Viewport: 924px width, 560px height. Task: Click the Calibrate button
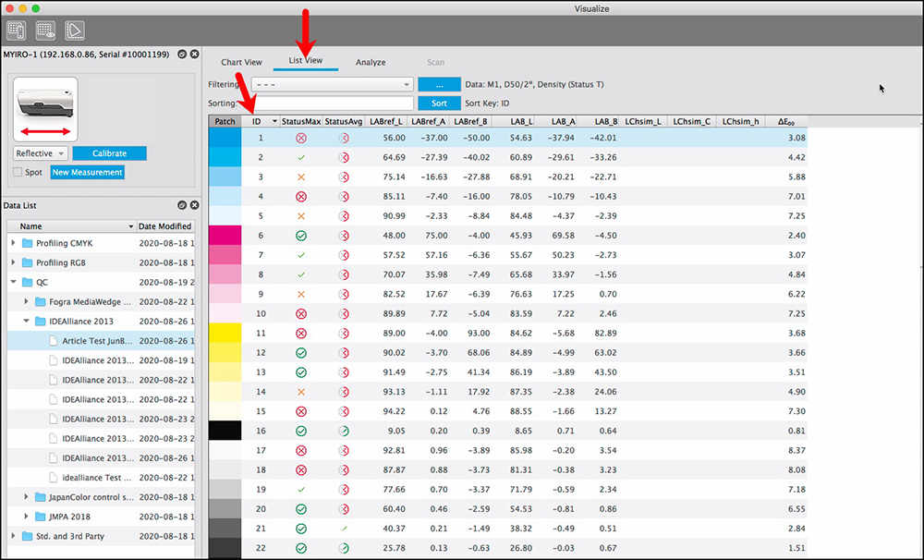tap(109, 153)
